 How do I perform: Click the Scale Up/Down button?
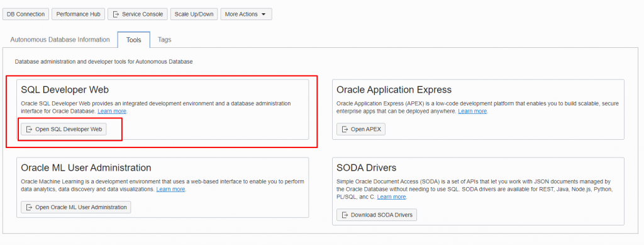[x=194, y=14]
